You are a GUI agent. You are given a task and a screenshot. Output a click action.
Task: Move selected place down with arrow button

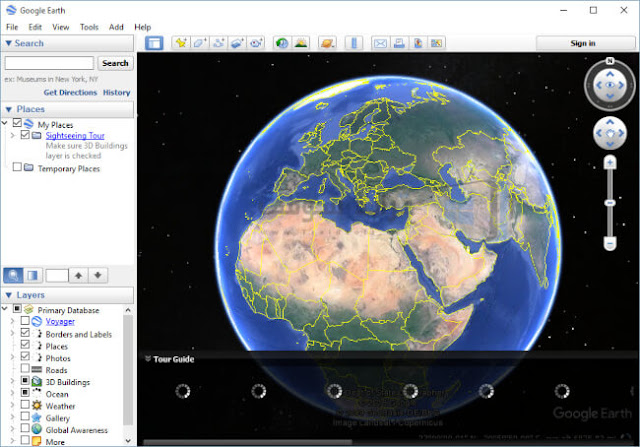click(98, 276)
